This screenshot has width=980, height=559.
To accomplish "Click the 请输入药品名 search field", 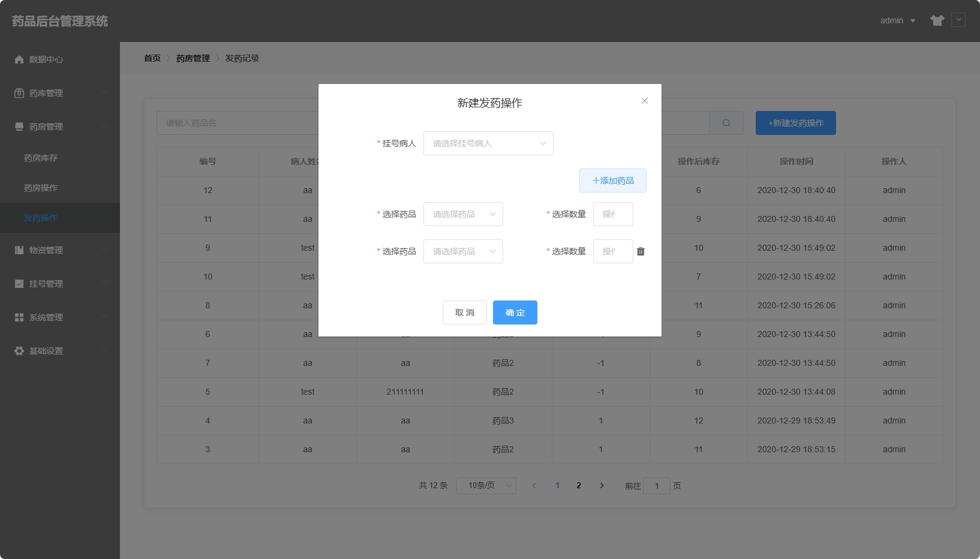I will pos(238,123).
